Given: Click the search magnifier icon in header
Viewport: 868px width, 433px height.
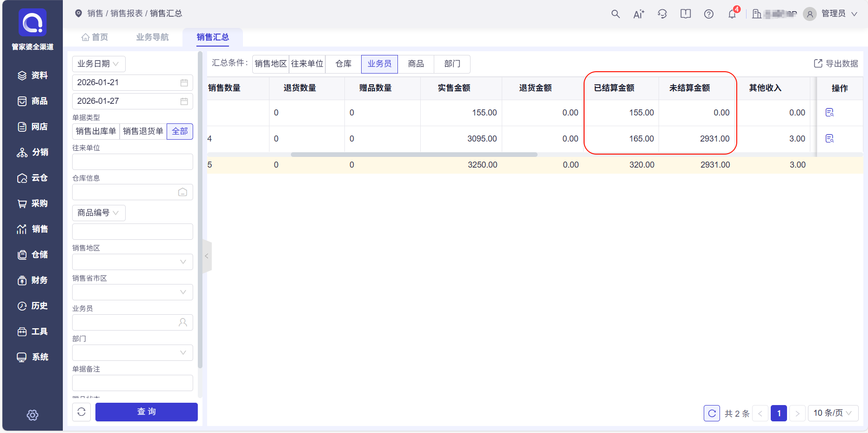Looking at the screenshot, I should point(615,14).
